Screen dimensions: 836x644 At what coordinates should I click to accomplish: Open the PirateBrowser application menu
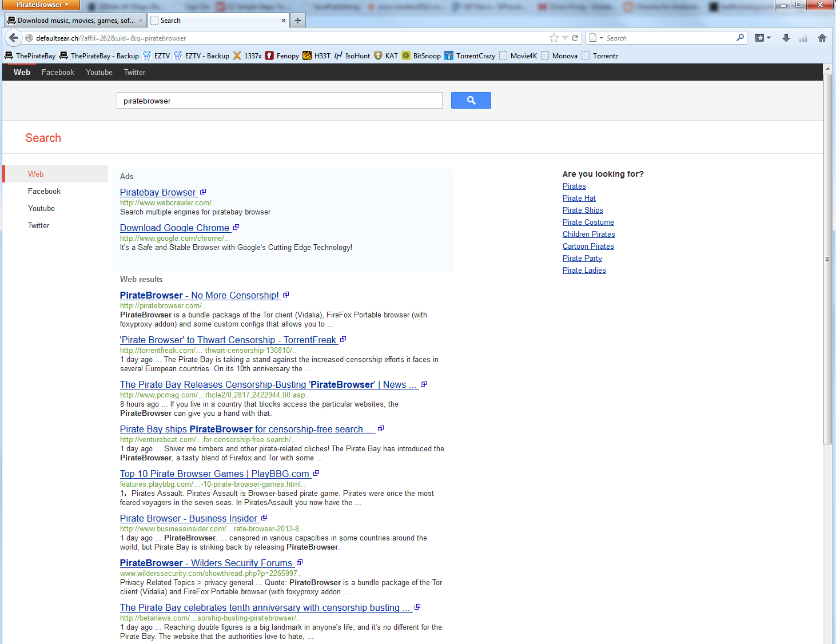click(41, 5)
